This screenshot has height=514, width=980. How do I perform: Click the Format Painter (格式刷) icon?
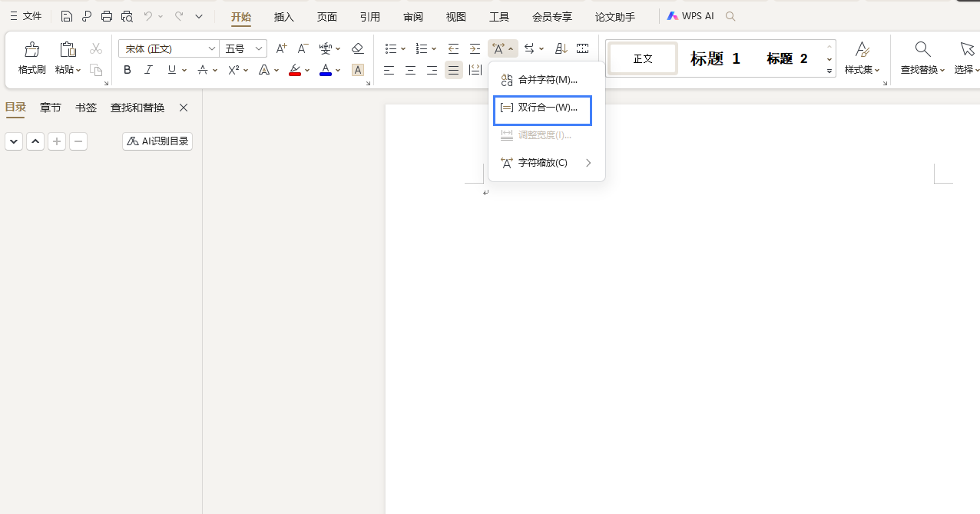tap(32, 50)
